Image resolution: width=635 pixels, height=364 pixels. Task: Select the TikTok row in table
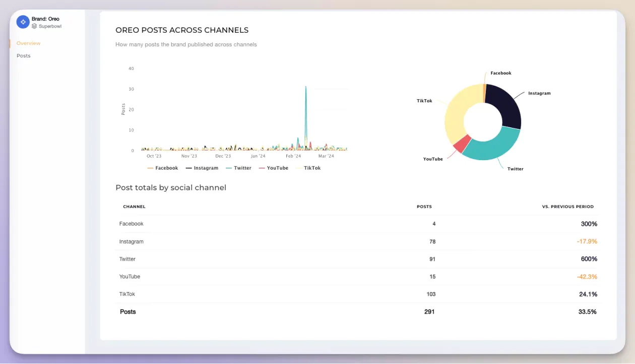tap(358, 294)
